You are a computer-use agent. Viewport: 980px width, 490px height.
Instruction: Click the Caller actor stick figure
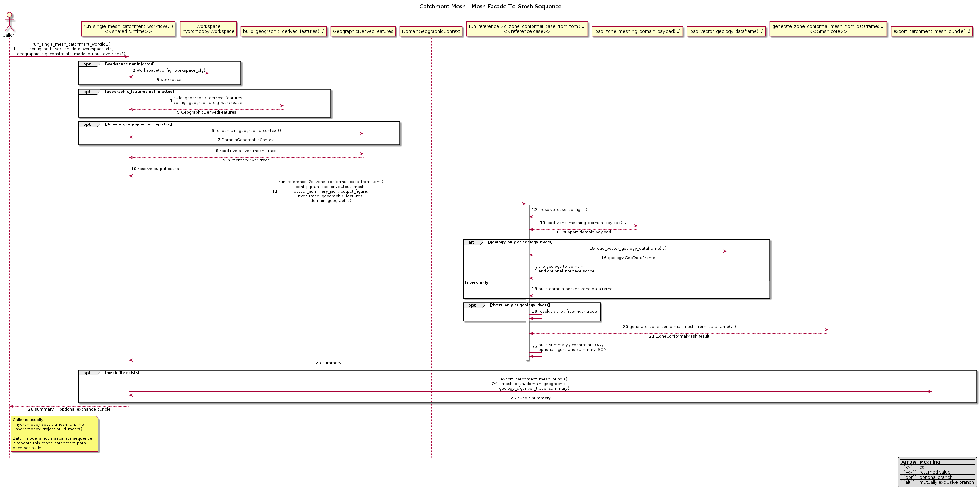coord(9,22)
